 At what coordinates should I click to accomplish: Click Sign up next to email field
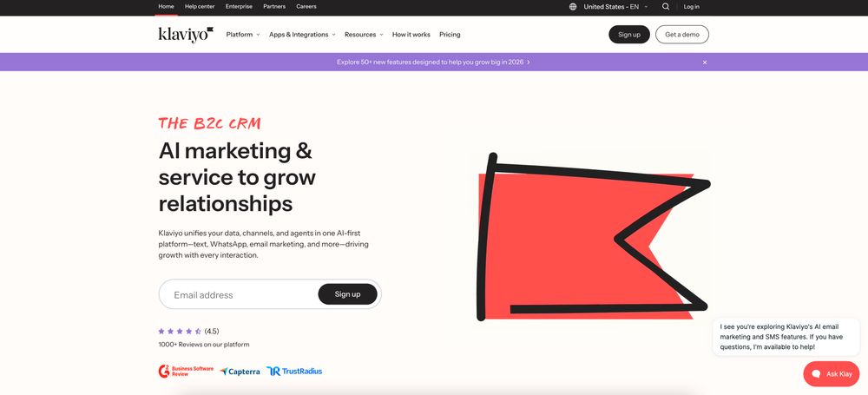point(348,294)
